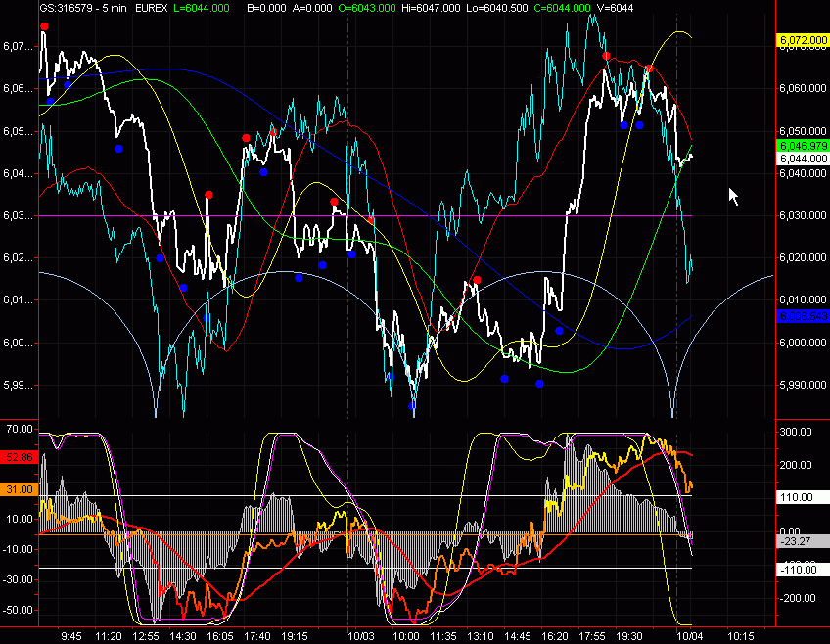Click the L=6044.000 last price readout

tap(202, 8)
